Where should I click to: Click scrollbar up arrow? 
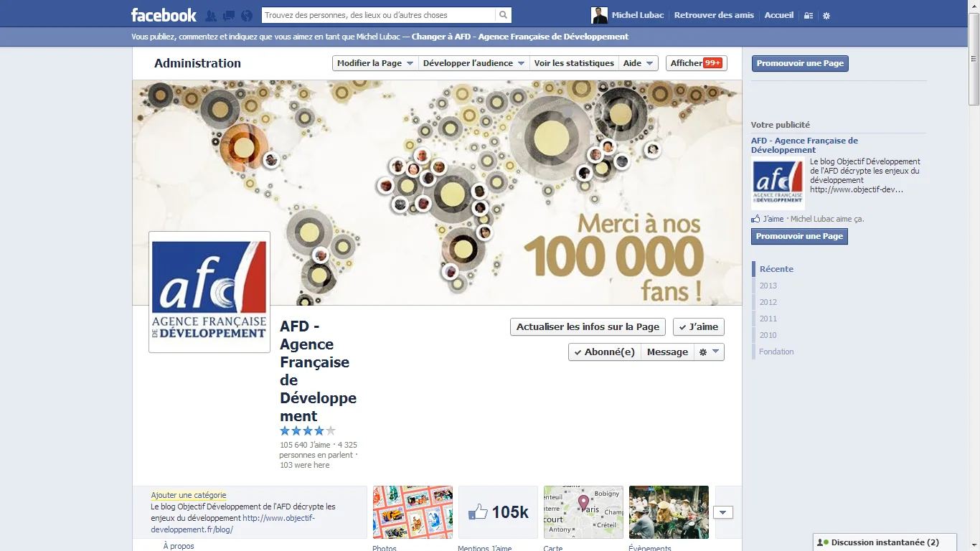[x=974, y=5]
